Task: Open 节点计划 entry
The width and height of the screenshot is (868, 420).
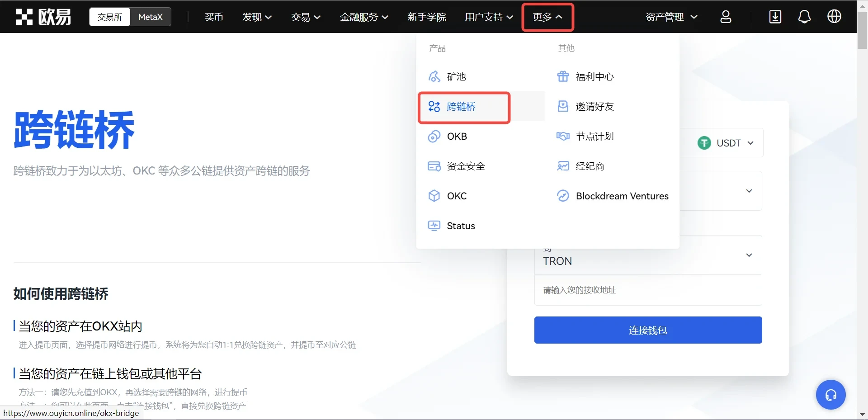Action: pyautogui.click(x=594, y=136)
